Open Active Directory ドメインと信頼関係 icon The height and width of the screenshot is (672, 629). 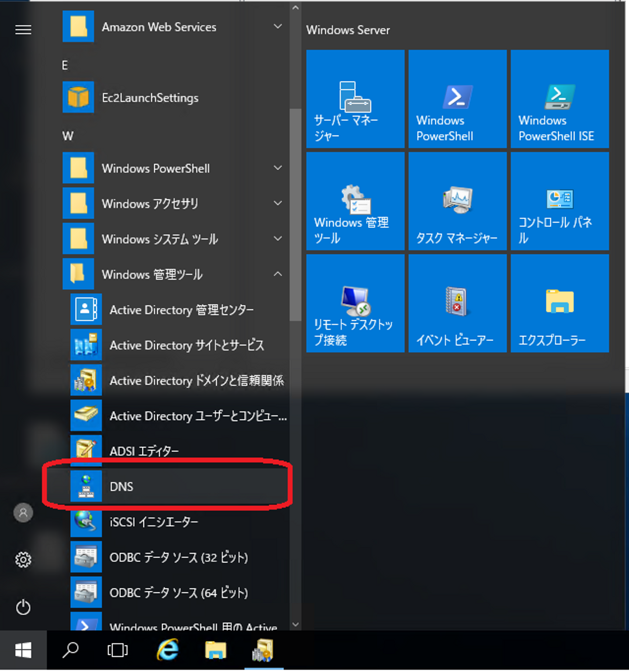[x=86, y=380]
